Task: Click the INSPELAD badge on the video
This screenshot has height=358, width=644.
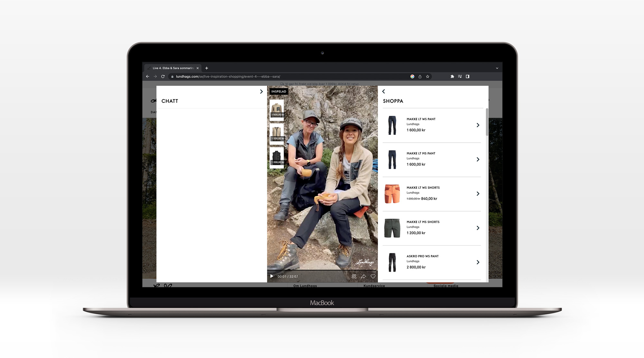Action: (279, 91)
